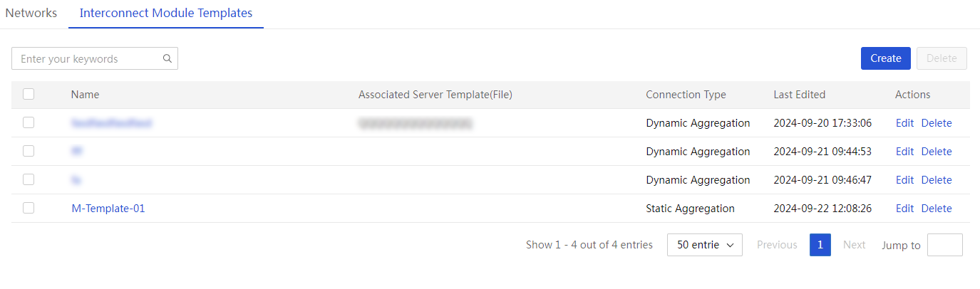980x289 pixels.
Task: Delete the M-Template-01 template
Action: 937,209
